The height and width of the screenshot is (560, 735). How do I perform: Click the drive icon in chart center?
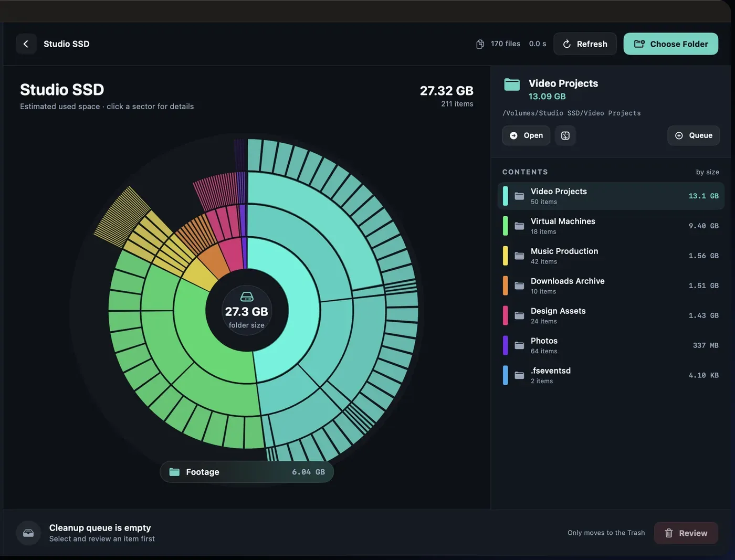coord(246,297)
